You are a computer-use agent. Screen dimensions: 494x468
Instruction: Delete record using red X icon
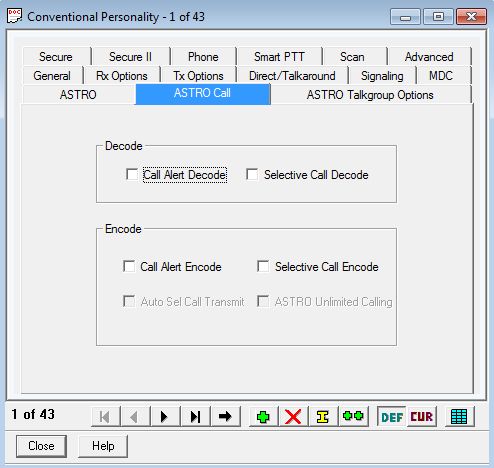point(293,417)
